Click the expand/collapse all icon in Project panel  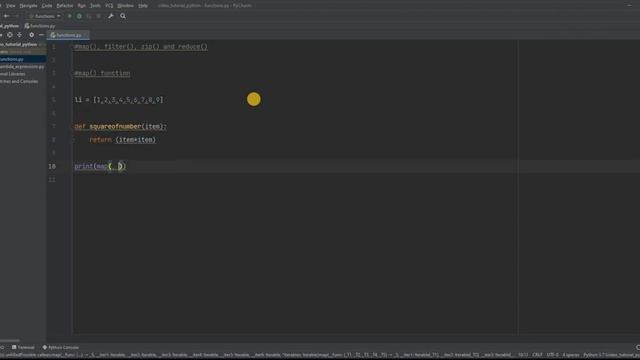19,35
